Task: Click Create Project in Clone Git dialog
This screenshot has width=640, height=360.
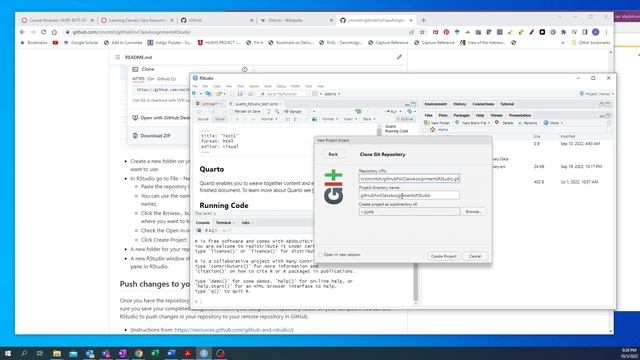Action: pos(444,256)
